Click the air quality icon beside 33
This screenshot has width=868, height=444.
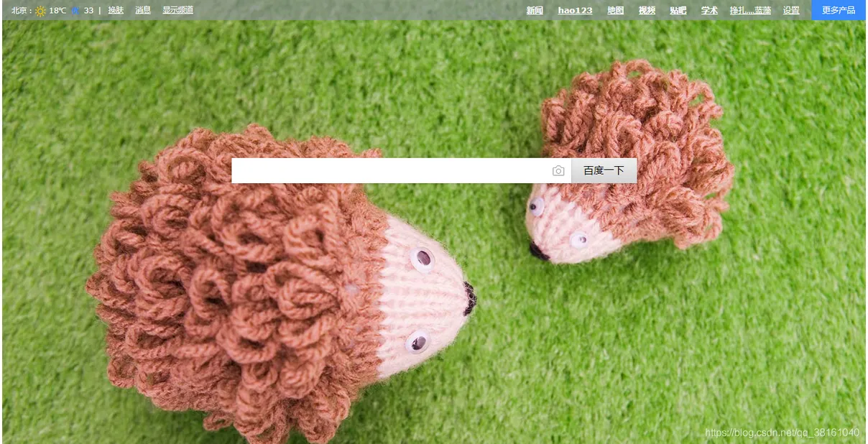coord(75,11)
